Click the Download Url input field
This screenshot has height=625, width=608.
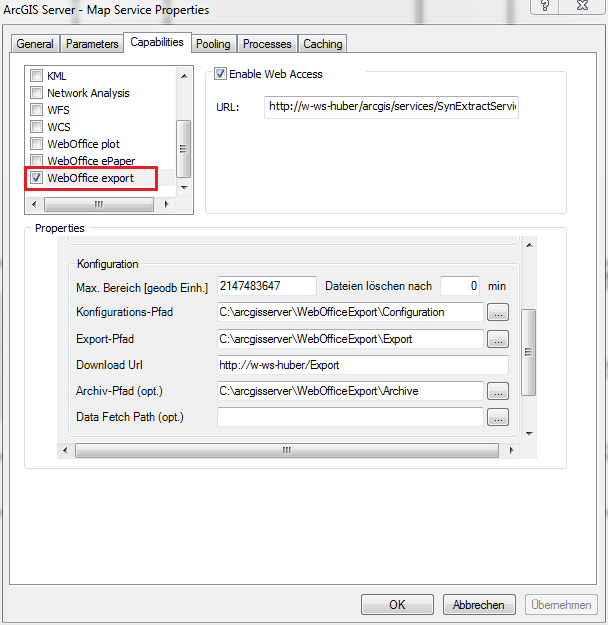363,365
